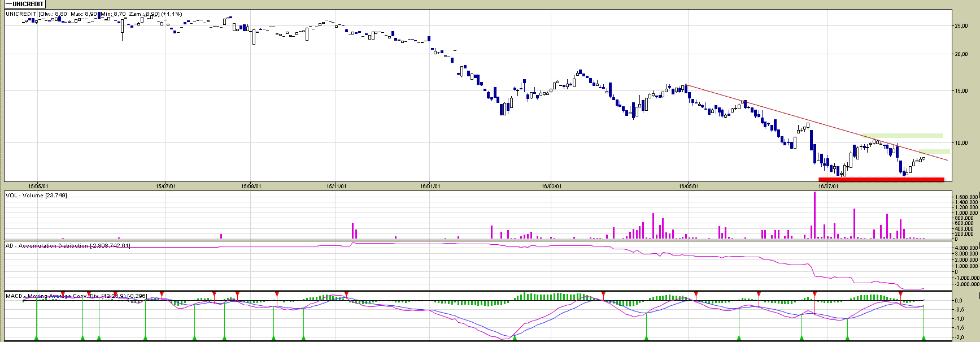Click the 1.600.000 volume axis label
The width and height of the screenshot is (980, 342).
pyautogui.click(x=965, y=197)
